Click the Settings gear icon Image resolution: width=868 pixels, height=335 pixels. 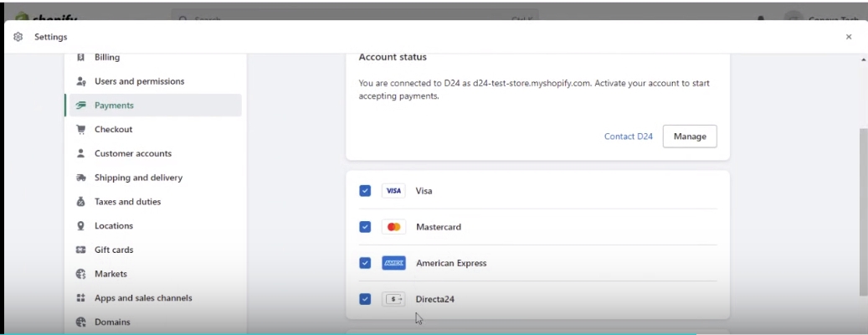(18, 37)
